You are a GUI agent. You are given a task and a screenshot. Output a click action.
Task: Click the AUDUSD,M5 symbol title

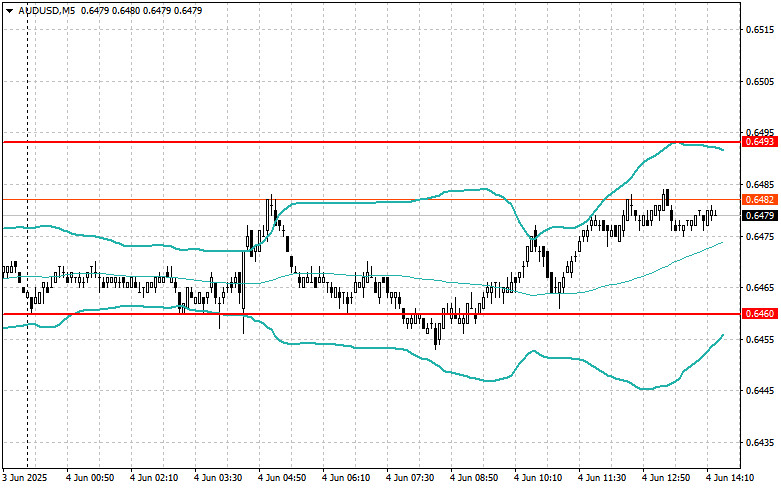point(47,10)
